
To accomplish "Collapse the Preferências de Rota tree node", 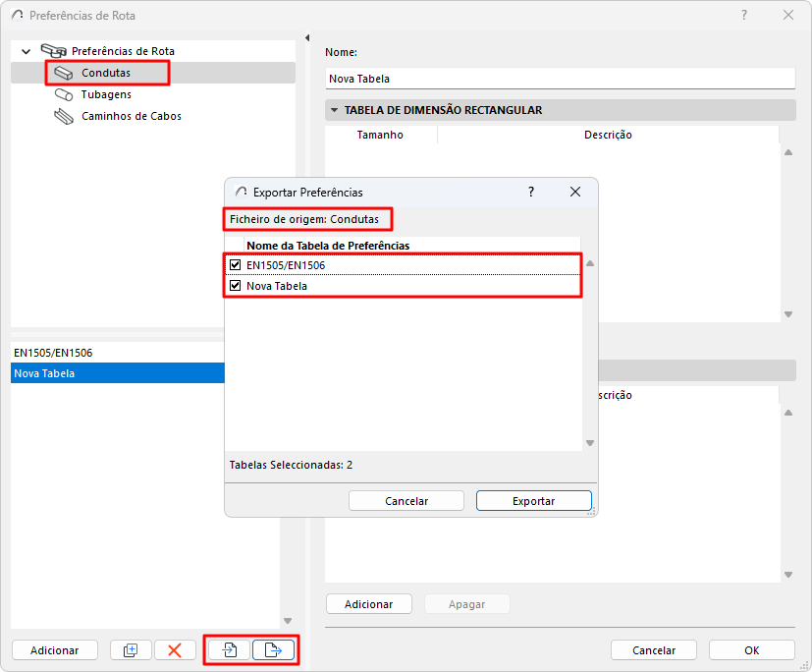I will (26, 51).
